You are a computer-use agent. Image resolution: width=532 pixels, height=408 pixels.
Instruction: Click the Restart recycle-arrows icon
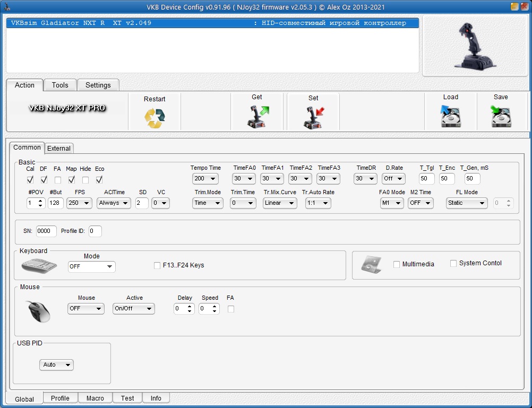[155, 118]
